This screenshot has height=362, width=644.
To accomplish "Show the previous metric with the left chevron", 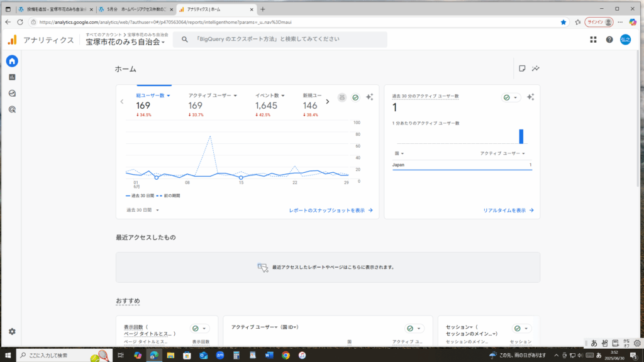I will click(122, 101).
